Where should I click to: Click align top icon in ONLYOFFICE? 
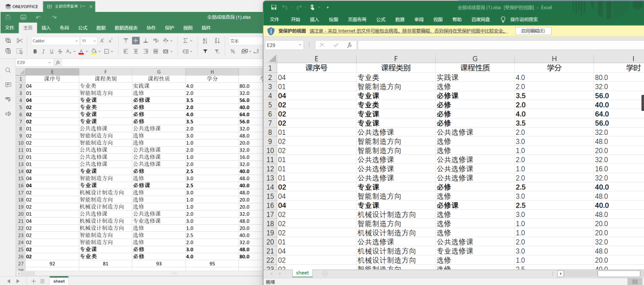(x=126, y=41)
